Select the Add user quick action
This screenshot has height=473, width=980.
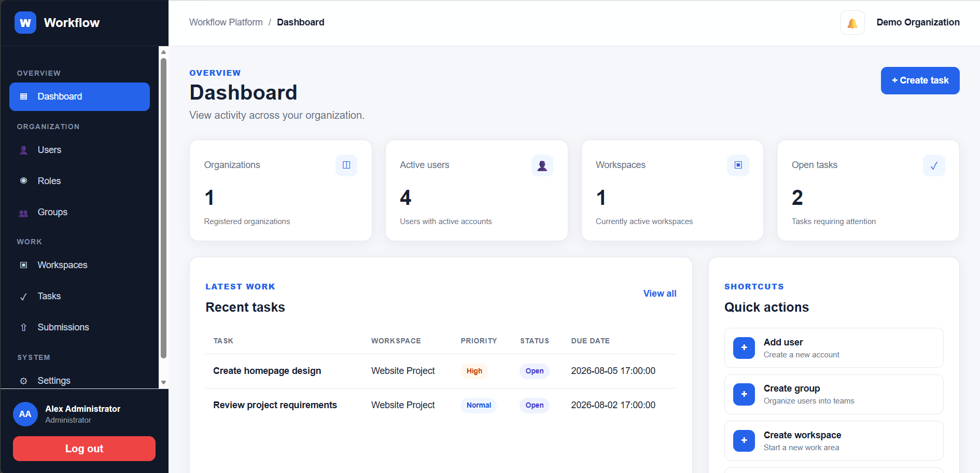[x=834, y=348]
